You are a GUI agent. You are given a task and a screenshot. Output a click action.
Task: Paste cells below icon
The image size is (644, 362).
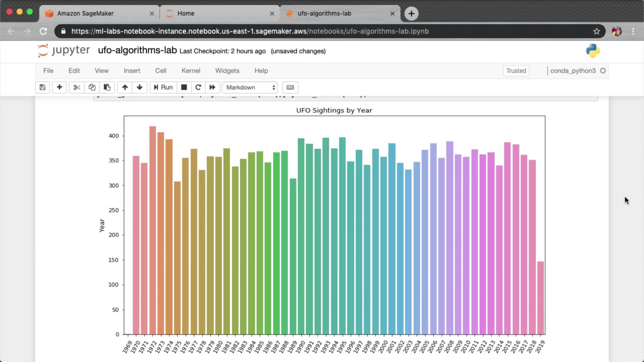click(107, 87)
